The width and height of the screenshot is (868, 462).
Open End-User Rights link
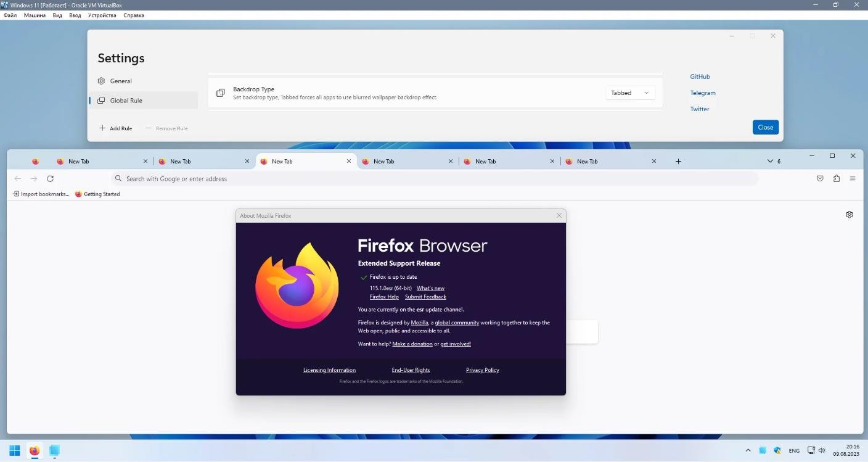pos(411,370)
